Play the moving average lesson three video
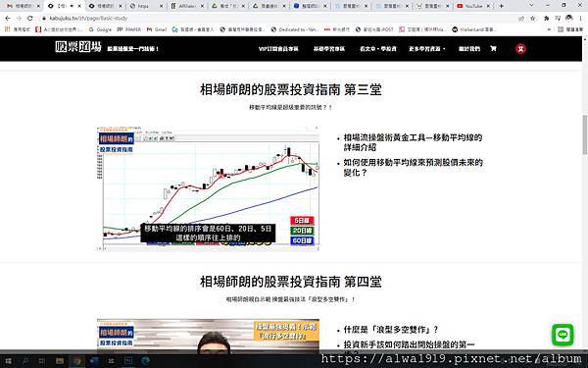 208,188
